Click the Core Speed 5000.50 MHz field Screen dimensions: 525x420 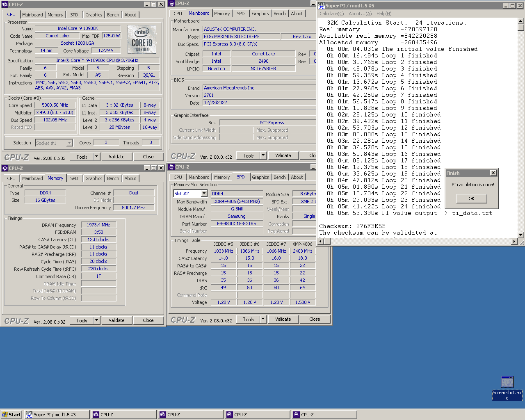click(55, 105)
